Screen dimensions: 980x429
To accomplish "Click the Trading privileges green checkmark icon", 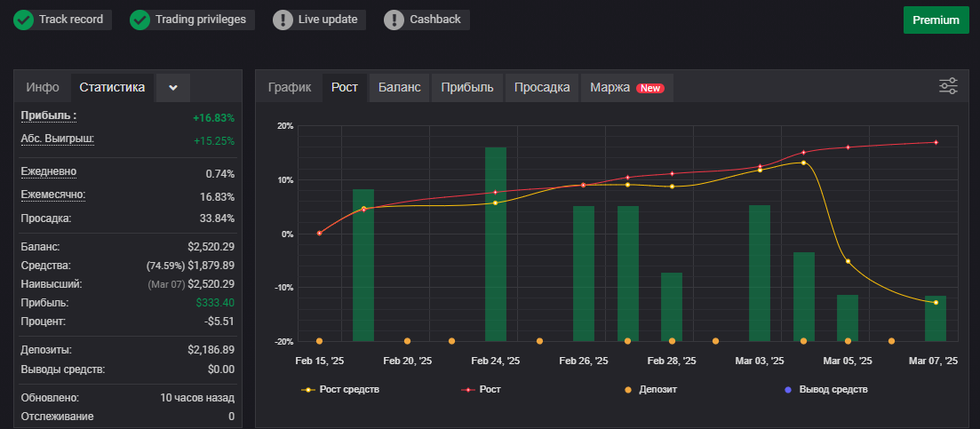I will coord(139,20).
